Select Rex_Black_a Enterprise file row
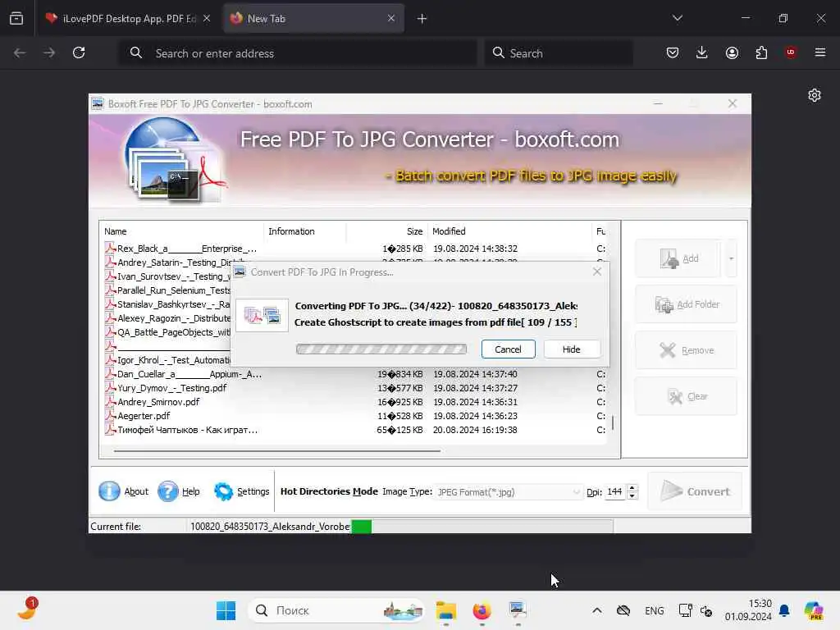840x630 pixels. pos(354,249)
